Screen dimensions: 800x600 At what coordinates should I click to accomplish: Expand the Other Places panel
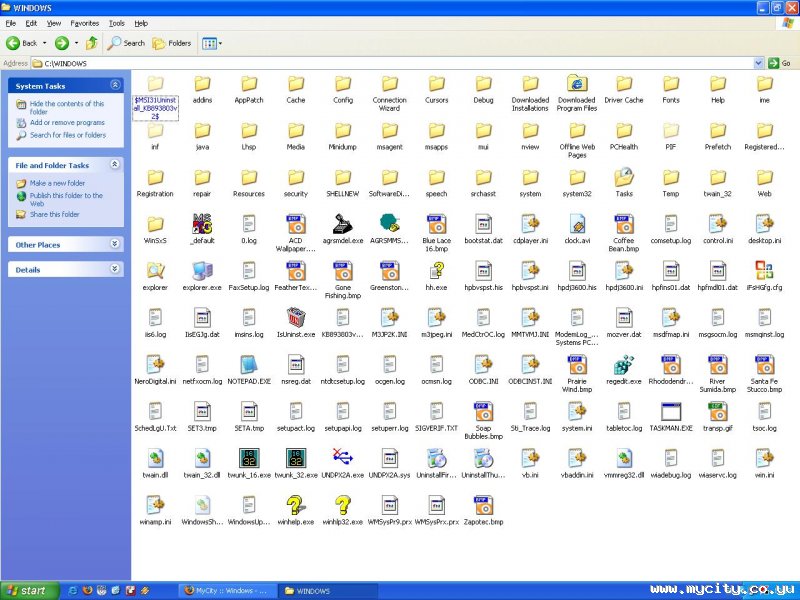(x=115, y=244)
